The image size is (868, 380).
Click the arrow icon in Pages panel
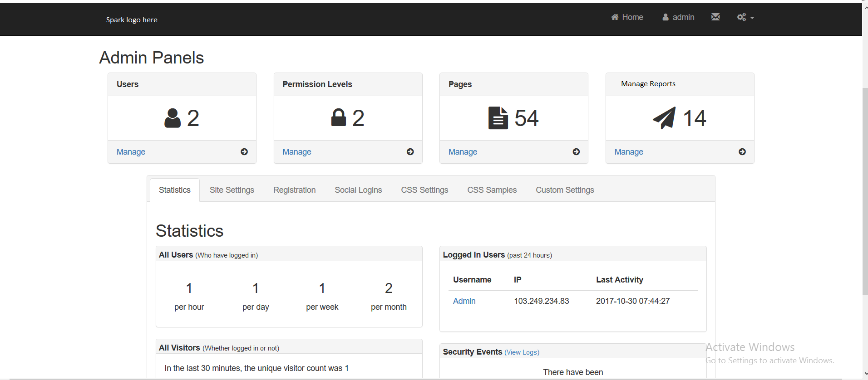coord(576,152)
